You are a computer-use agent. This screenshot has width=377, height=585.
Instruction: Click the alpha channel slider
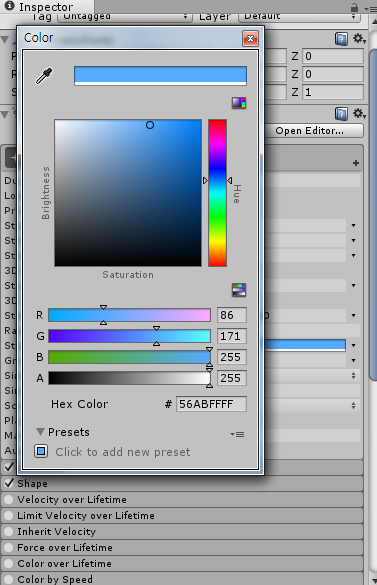click(x=129, y=378)
